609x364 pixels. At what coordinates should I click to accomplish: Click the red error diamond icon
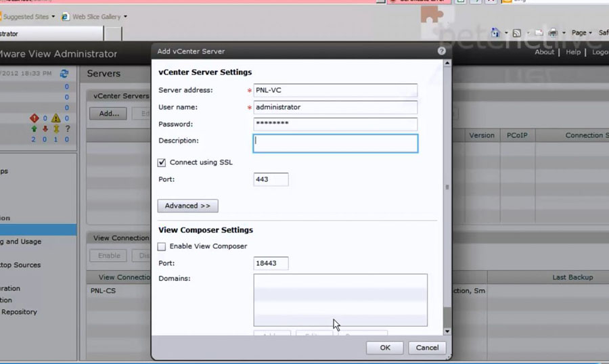tap(35, 118)
